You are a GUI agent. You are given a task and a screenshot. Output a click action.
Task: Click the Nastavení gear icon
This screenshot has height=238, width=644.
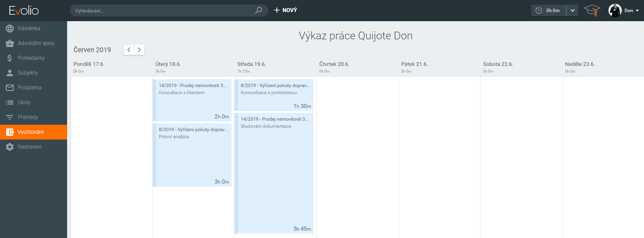click(x=10, y=147)
